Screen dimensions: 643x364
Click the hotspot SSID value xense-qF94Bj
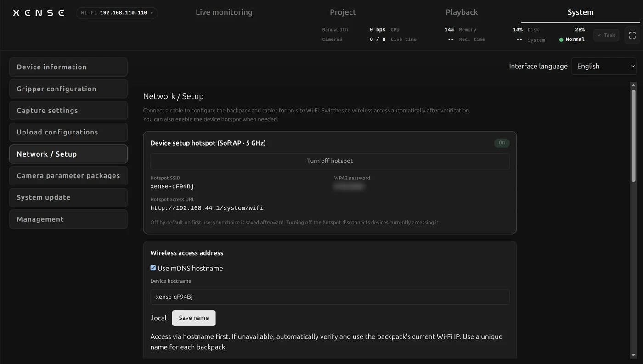click(x=172, y=186)
